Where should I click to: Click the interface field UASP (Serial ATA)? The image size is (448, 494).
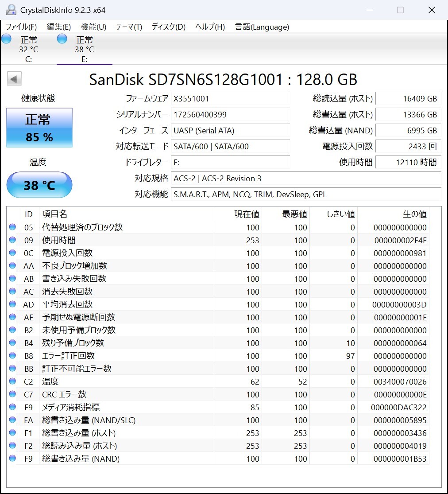click(230, 130)
